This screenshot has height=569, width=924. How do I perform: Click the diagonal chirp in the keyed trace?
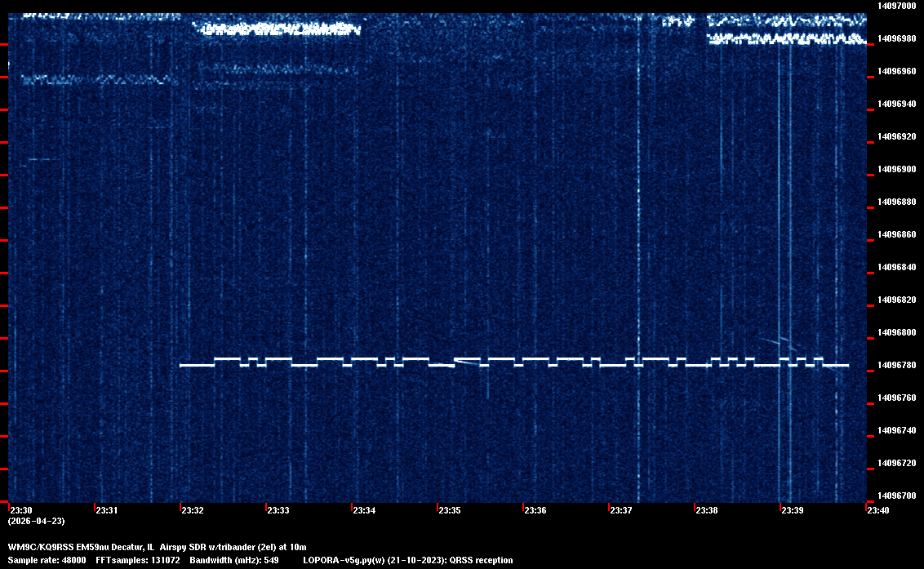467,362
